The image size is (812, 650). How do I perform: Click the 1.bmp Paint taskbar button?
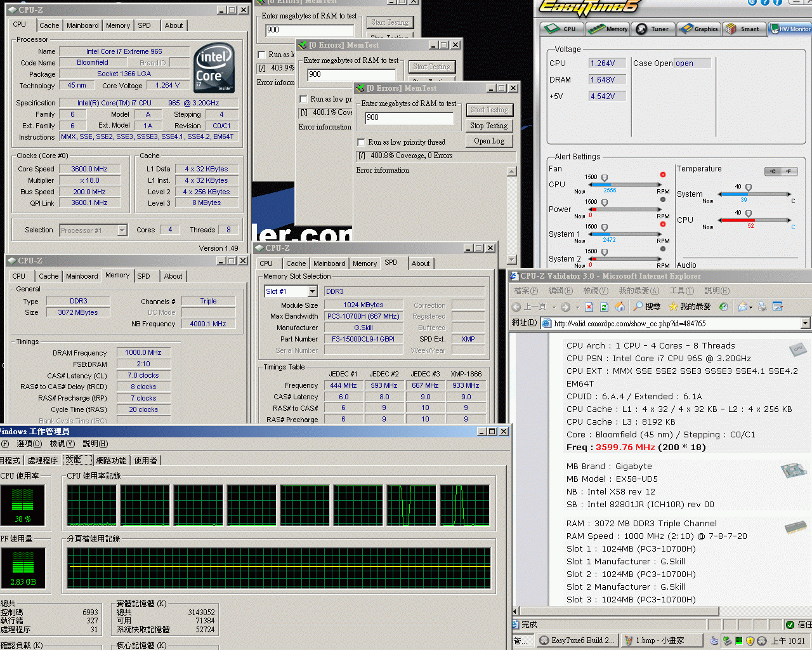pyautogui.click(x=661, y=640)
